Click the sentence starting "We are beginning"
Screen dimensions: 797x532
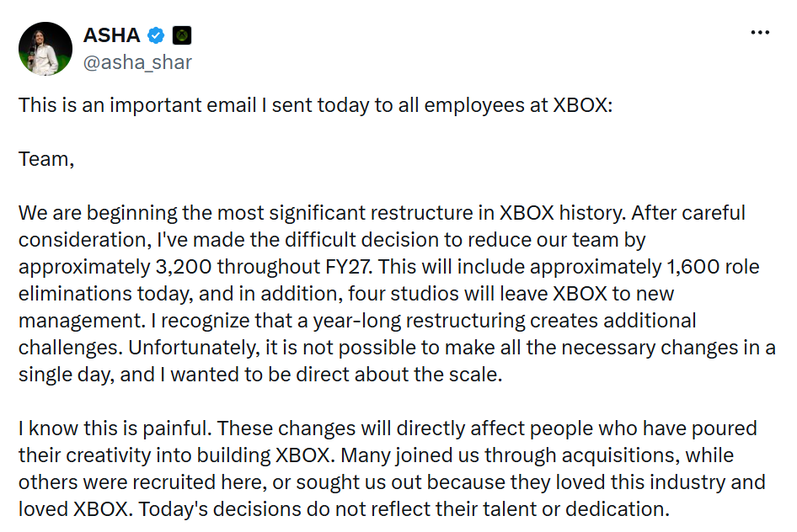pyautogui.click(x=322, y=213)
